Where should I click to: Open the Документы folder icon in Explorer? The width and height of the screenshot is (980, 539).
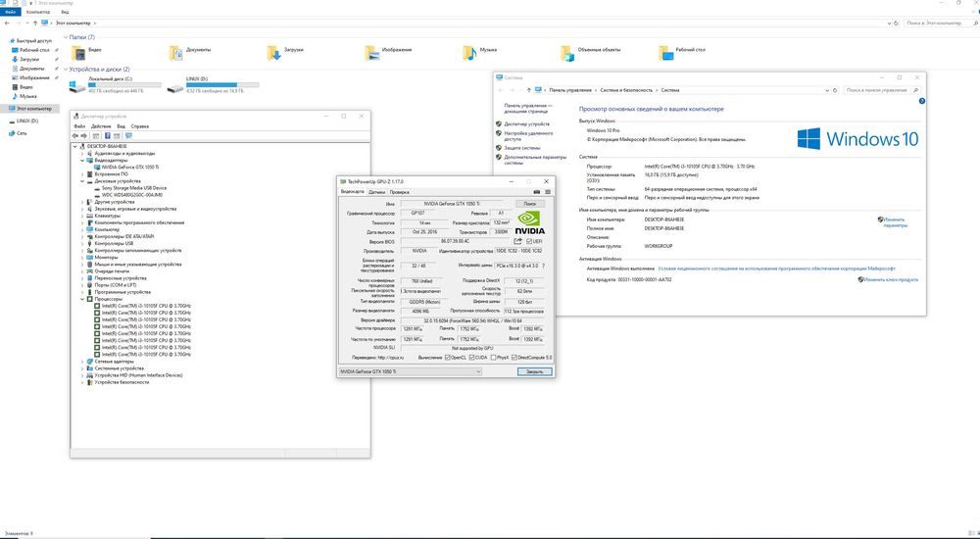click(x=175, y=53)
